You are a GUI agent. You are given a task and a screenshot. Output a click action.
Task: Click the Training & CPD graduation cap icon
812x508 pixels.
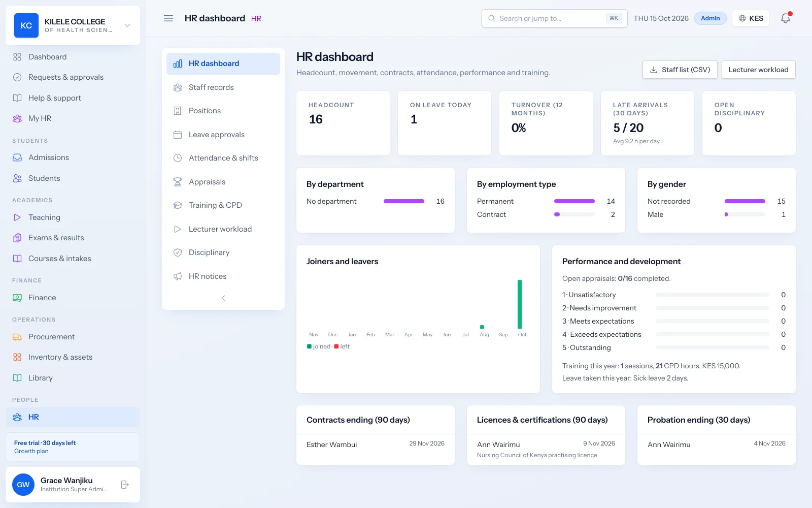[x=178, y=205]
